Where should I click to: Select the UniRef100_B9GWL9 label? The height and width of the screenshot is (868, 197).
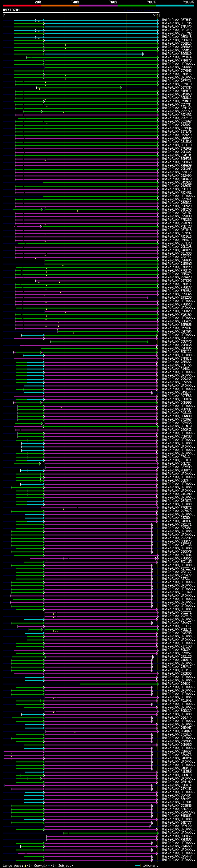[x=177, y=54]
